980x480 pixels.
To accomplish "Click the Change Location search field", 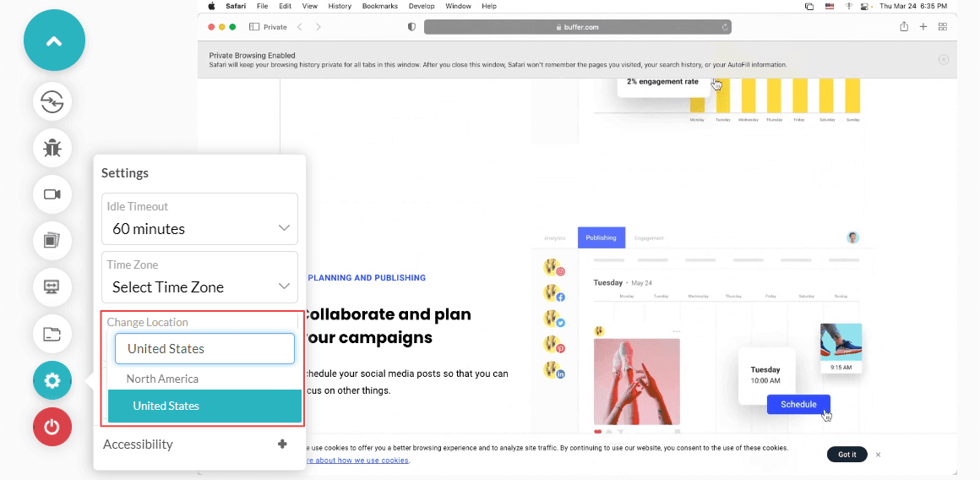I will click(204, 348).
